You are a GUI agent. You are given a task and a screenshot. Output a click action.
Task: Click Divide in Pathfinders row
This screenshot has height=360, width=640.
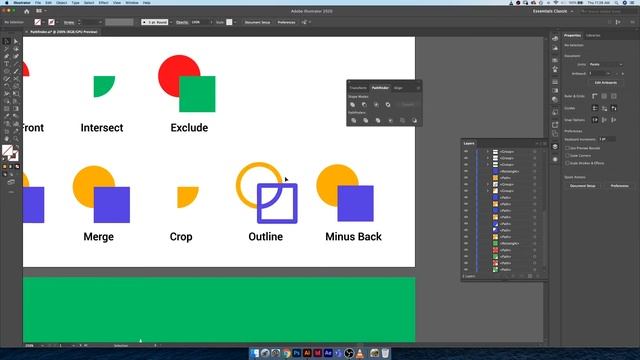pyautogui.click(x=353, y=120)
